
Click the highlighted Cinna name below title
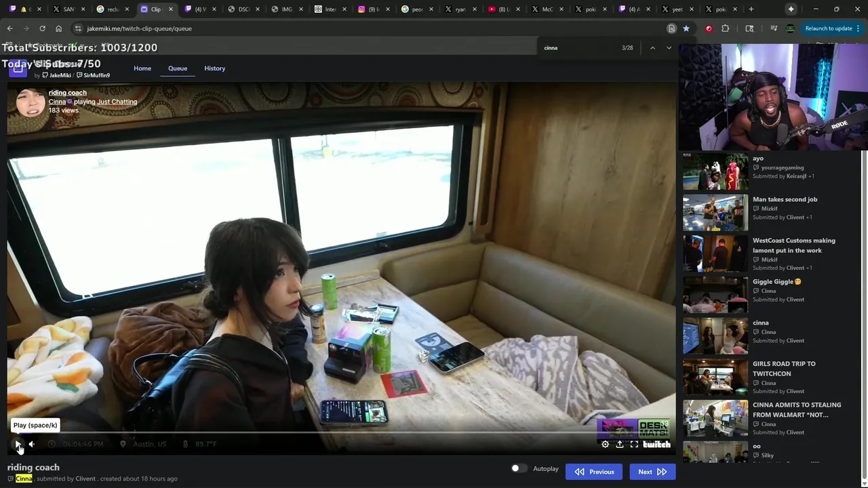[24, 479]
